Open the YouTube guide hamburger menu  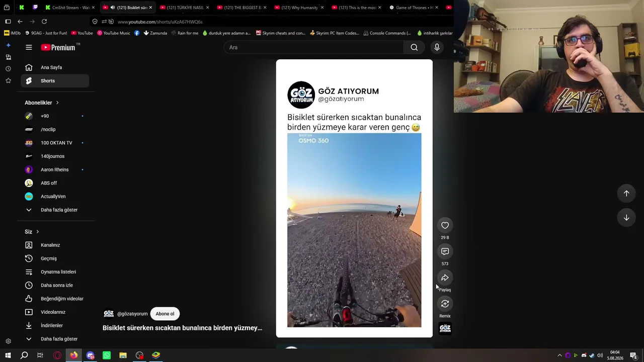tap(29, 47)
